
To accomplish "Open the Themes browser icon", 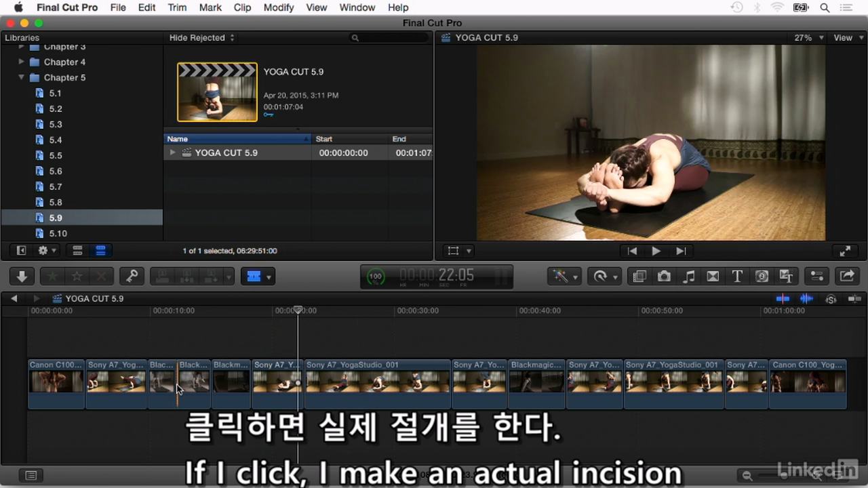I will click(x=787, y=276).
